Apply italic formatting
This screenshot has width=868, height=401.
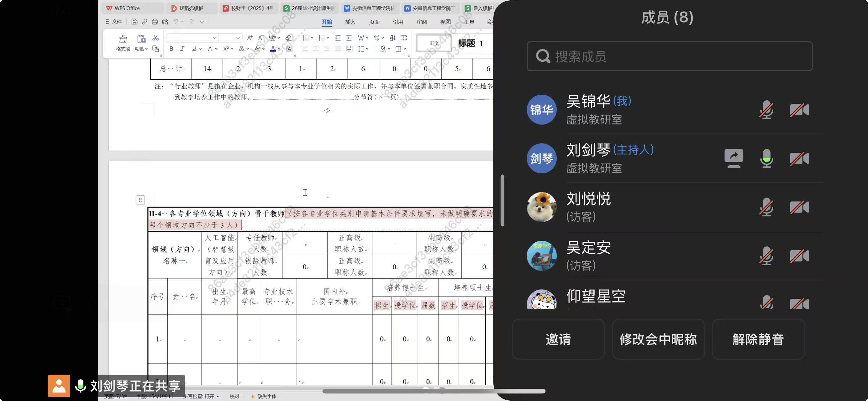tap(181, 49)
